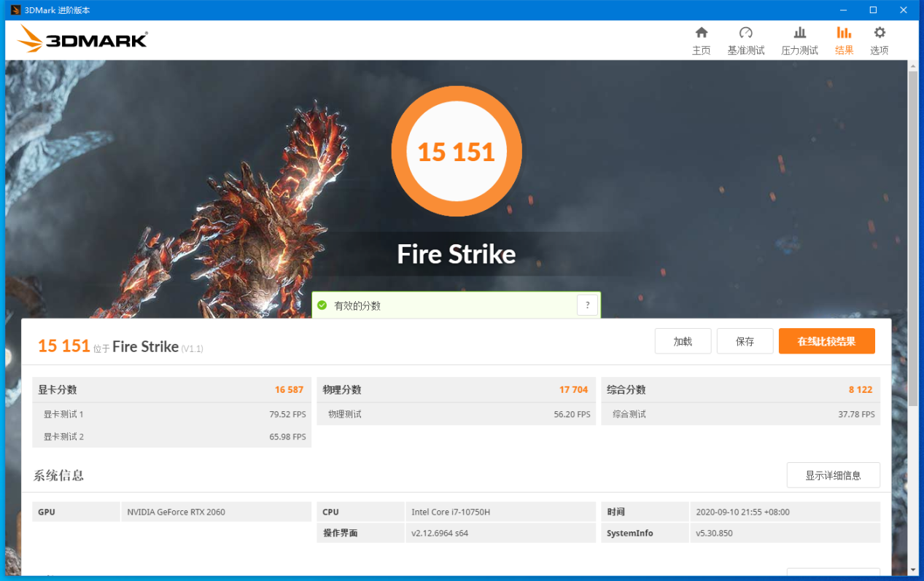
Task: Click the 16 587 graphics score value
Action: coord(289,390)
